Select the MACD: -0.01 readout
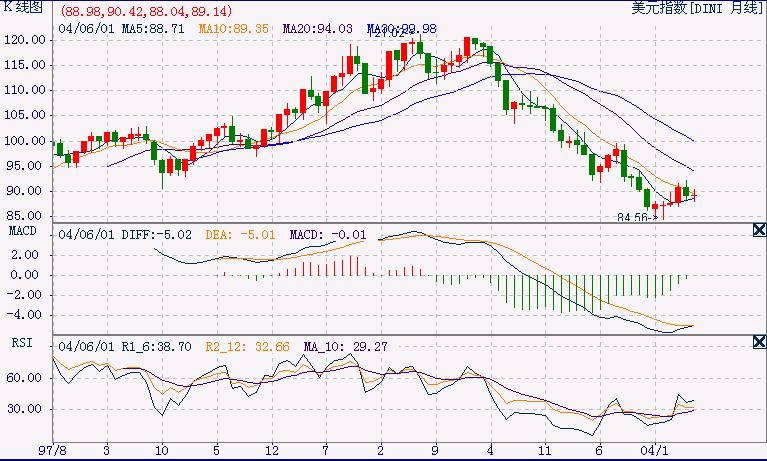Viewport: 767px width, 461px height. (328, 235)
